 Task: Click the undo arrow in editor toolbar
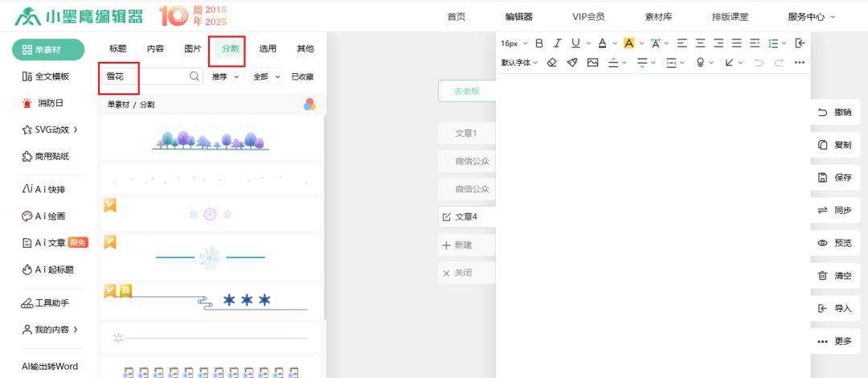coord(759,63)
